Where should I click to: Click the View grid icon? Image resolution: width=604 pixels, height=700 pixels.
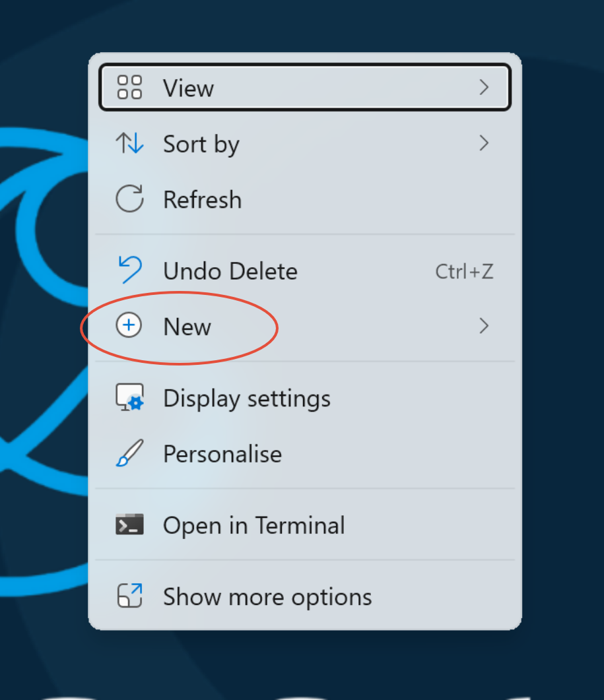pos(129,87)
